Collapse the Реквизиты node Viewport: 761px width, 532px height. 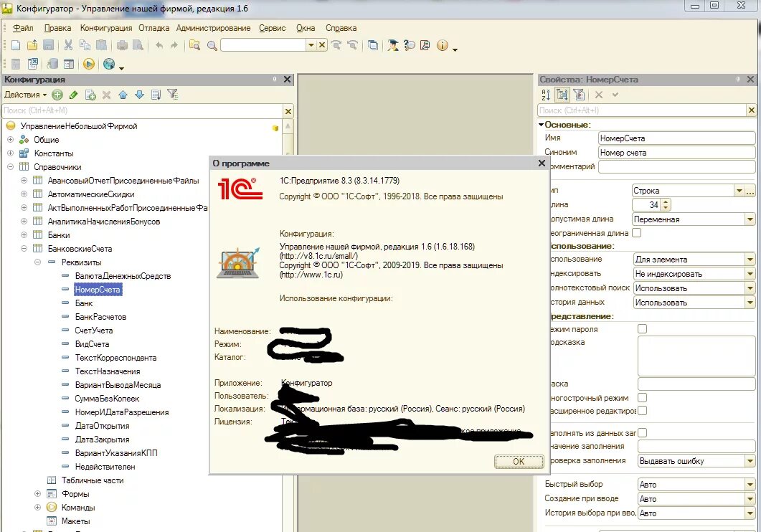[x=37, y=262]
